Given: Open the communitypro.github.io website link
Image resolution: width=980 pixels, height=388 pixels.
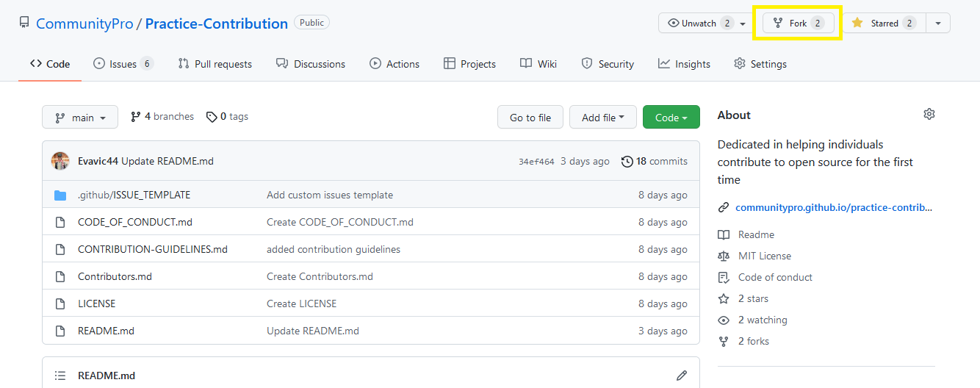Looking at the screenshot, I should coord(833,207).
